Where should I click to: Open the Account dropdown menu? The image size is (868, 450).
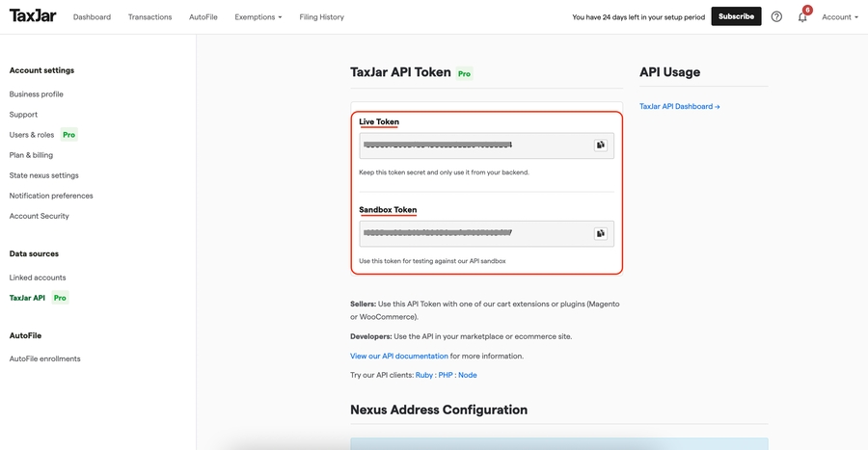(839, 17)
